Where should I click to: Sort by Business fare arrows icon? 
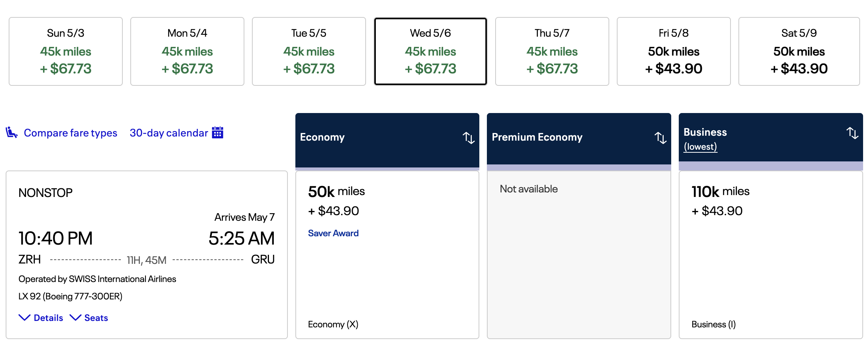(x=852, y=133)
